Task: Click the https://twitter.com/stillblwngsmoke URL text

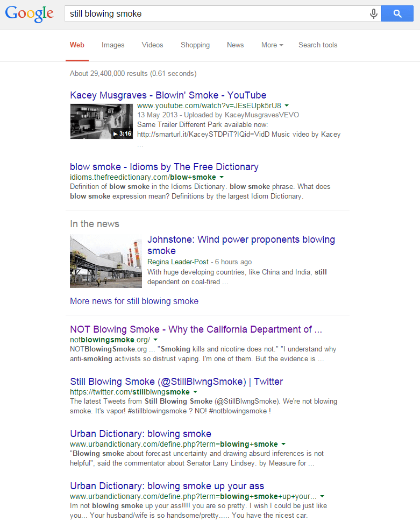Action: pos(130,392)
